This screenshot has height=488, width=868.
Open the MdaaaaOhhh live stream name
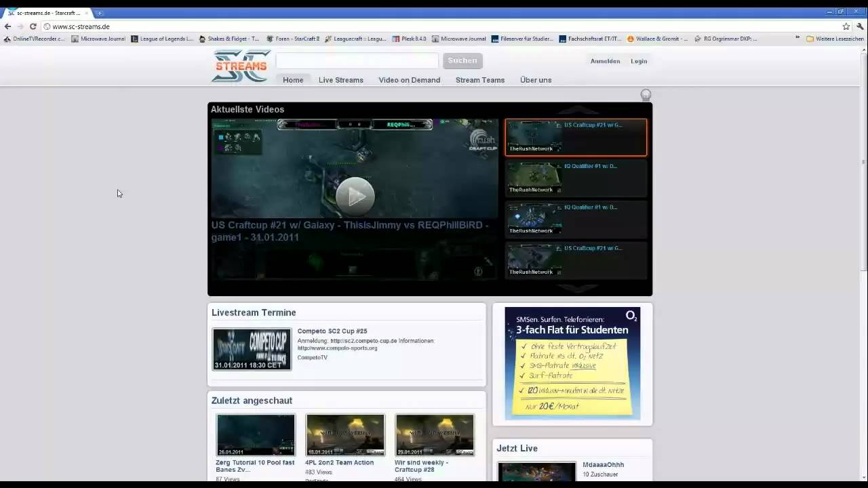(603, 465)
